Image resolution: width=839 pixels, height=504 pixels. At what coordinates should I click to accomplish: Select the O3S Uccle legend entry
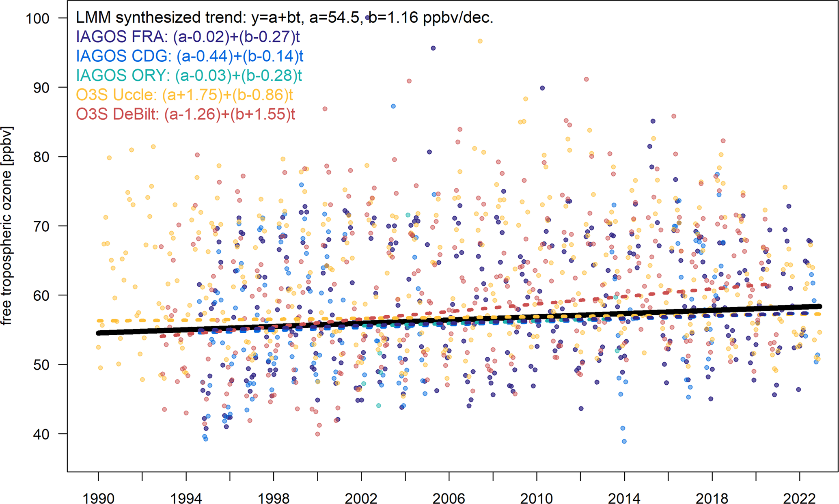[184, 95]
